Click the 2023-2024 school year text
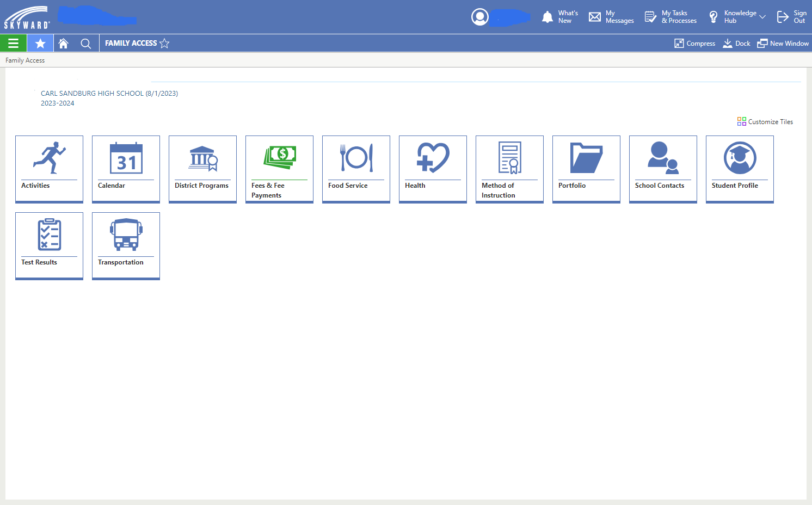 pyautogui.click(x=58, y=103)
